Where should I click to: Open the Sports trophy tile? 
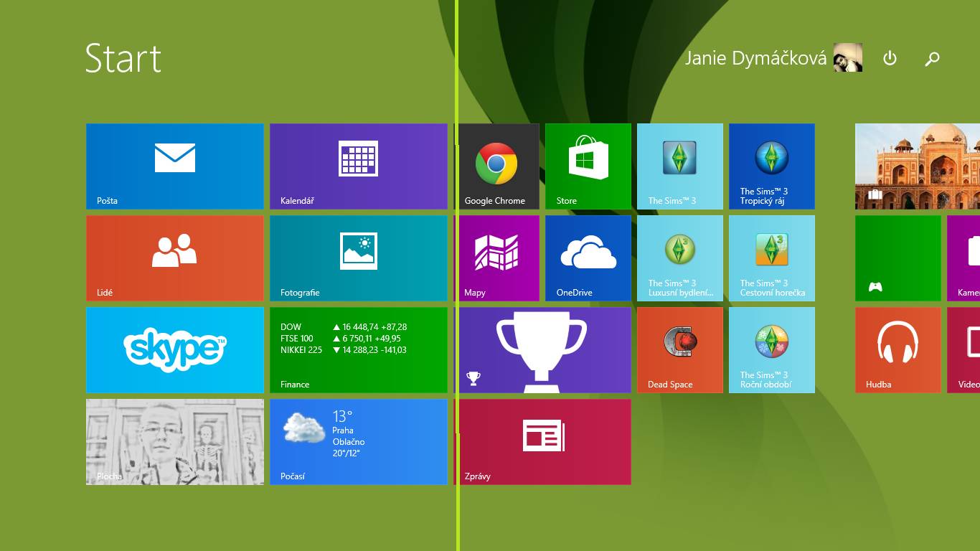(x=542, y=350)
